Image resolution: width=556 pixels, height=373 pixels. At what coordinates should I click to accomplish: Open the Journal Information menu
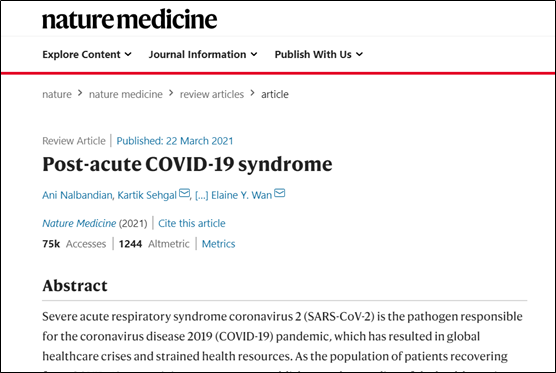(x=203, y=54)
